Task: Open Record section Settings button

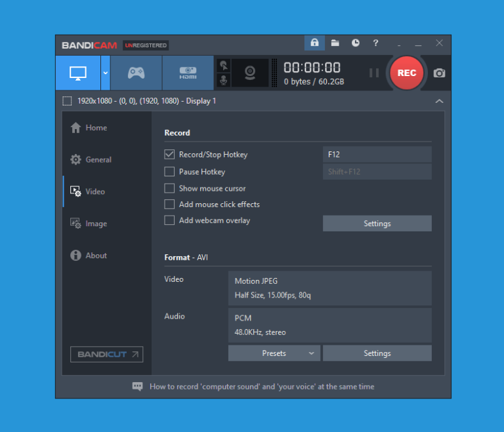Action: (377, 224)
